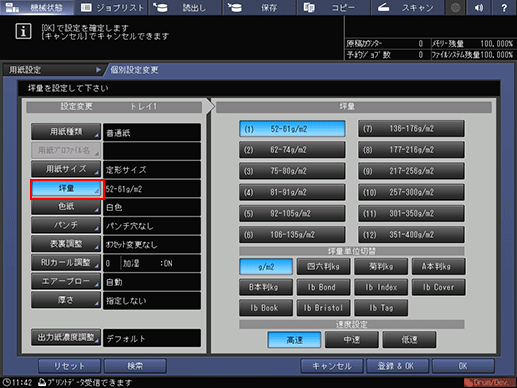Choose the lb Bristol weight unit
The height and width of the screenshot is (388, 517).
(x=323, y=308)
